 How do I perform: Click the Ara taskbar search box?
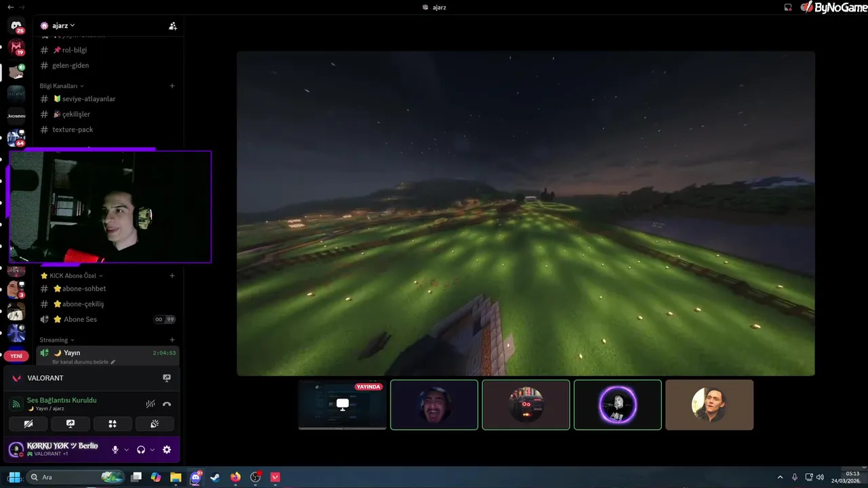point(76,477)
